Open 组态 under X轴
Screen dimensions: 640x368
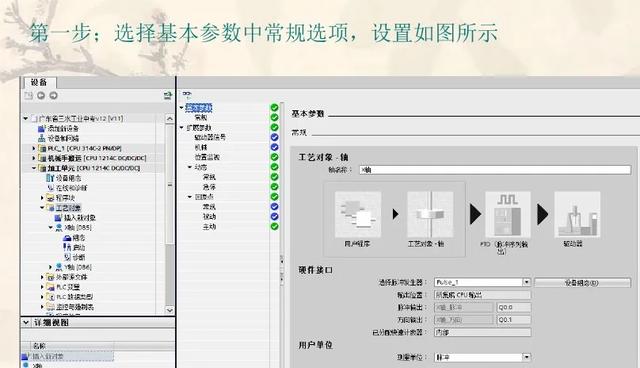[x=79, y=237]
